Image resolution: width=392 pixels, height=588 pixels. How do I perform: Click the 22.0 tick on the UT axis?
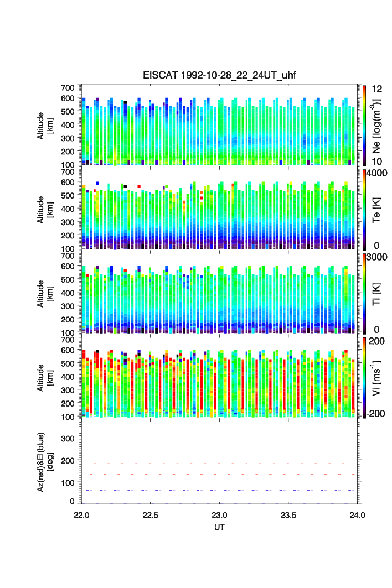81,515
